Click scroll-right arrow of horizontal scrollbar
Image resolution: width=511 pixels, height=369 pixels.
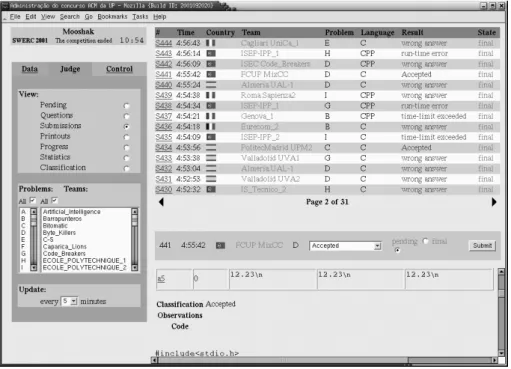[495, 360]
